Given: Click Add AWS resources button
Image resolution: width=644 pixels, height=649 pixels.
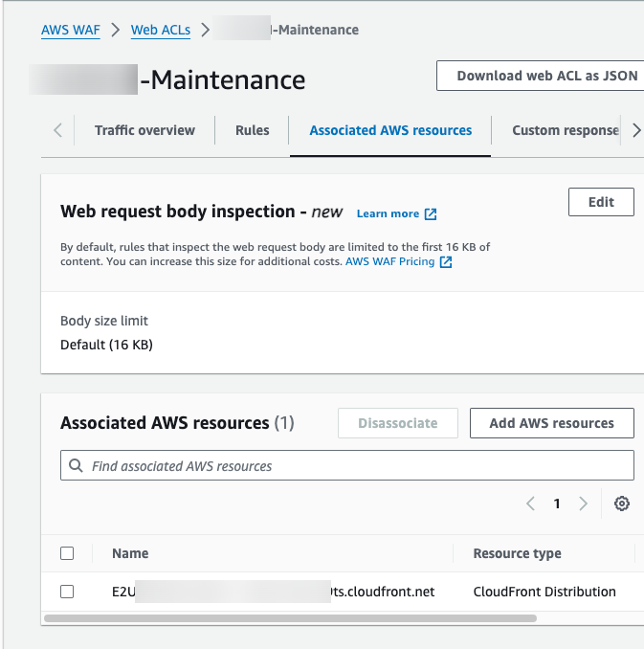Looking at the screenshot, I should click(551, 423).
